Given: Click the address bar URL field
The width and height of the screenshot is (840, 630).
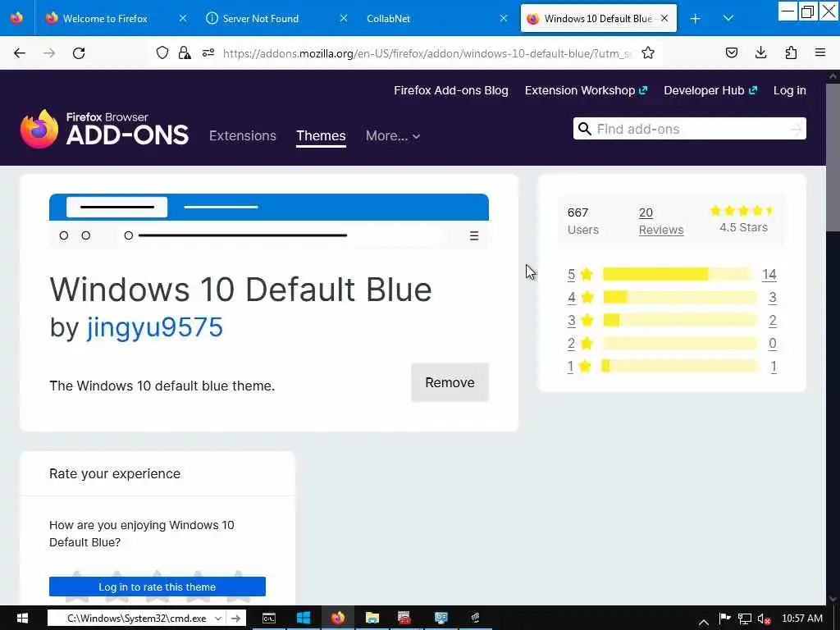Looking at the screenshot, I should [x=427, y=53].
